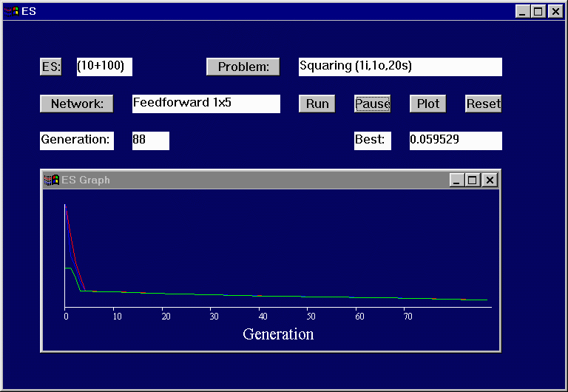
Task: Maximize the main ES window
Action: (x=538, y=11)
